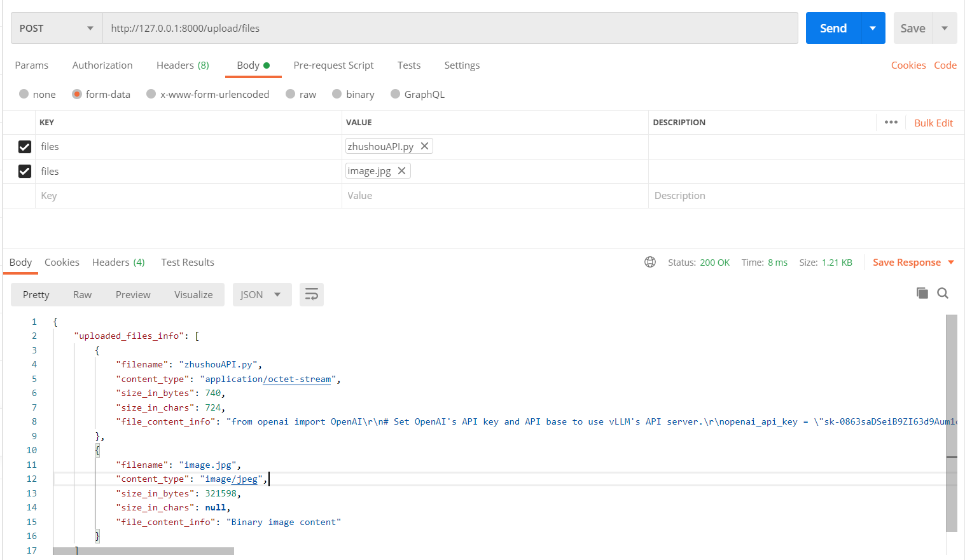Open the Tests tab

pos(409,65)
